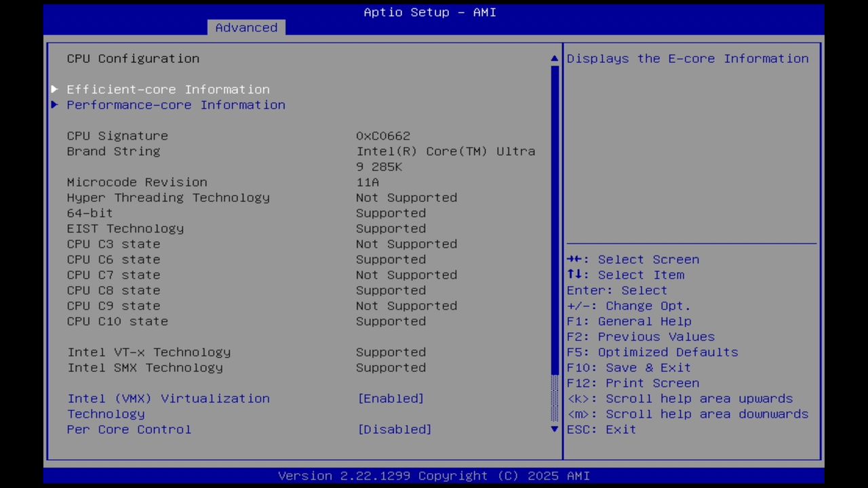Click the scrollbar down arrow

coord(554,429)
